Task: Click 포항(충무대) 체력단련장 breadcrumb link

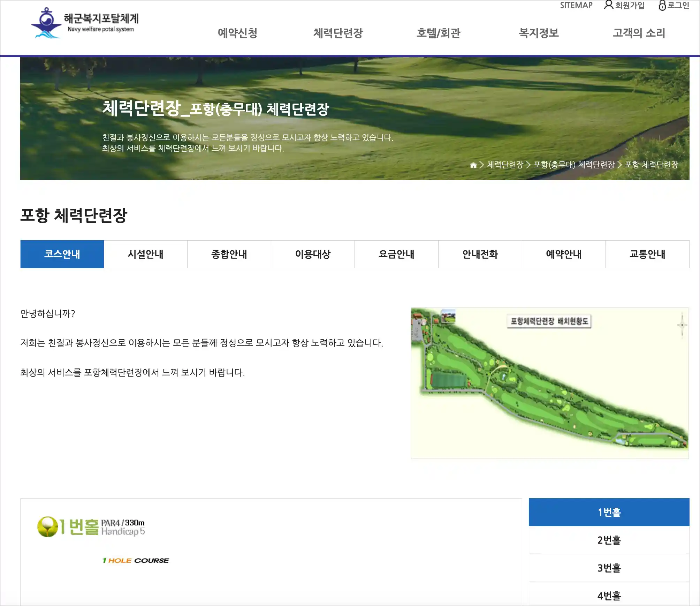Action: [x=574, y=165]
